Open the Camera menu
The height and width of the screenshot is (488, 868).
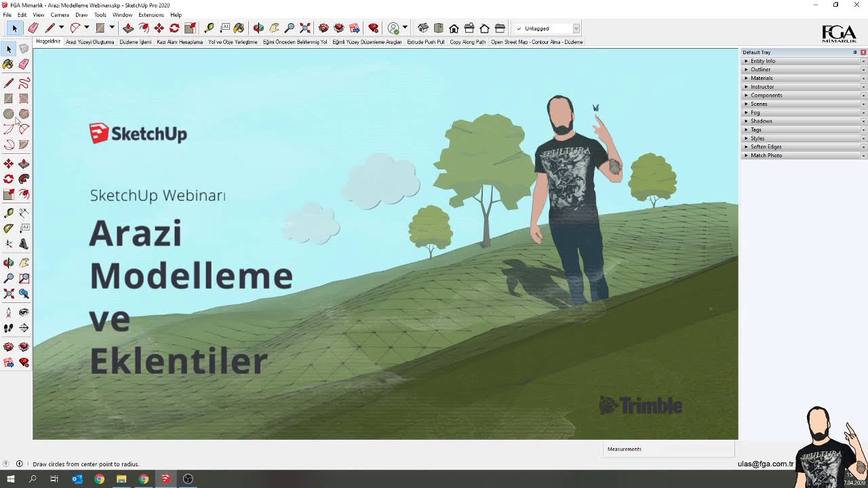(x=60, y=15)
